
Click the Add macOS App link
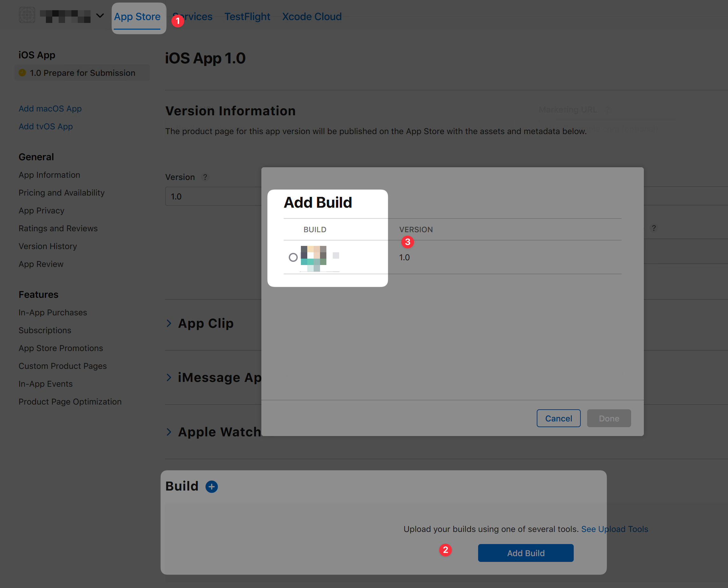click(x=50, y=109)
